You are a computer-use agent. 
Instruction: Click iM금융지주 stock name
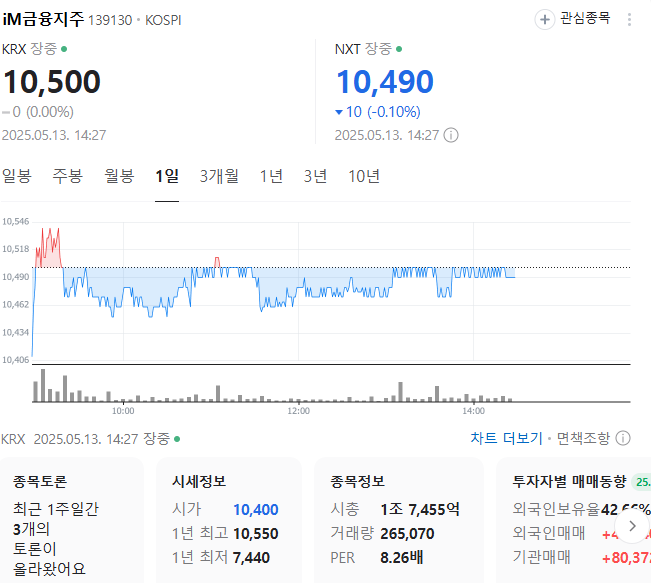[43, 19]
